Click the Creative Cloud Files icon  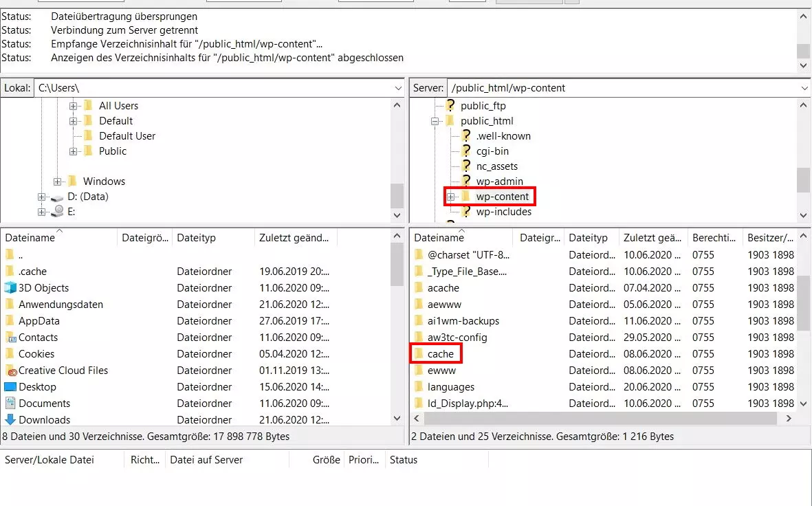coord(10,371)
